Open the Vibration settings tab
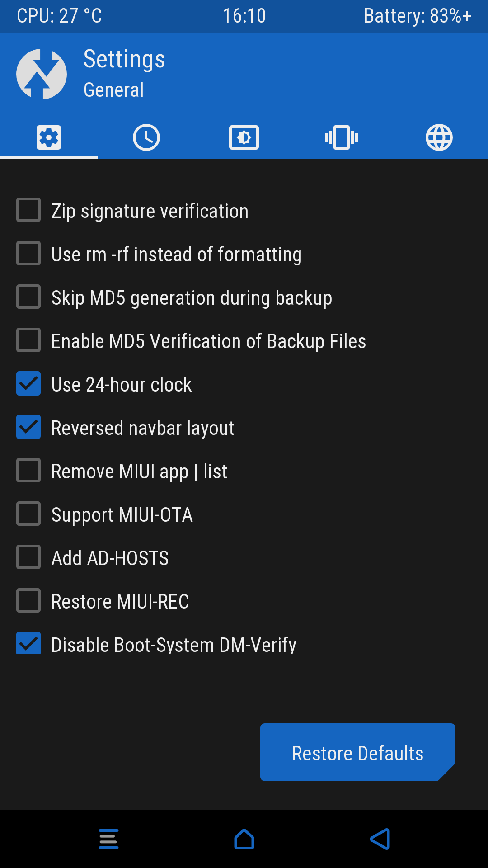The image size is (488, 868). coord(342,137)
